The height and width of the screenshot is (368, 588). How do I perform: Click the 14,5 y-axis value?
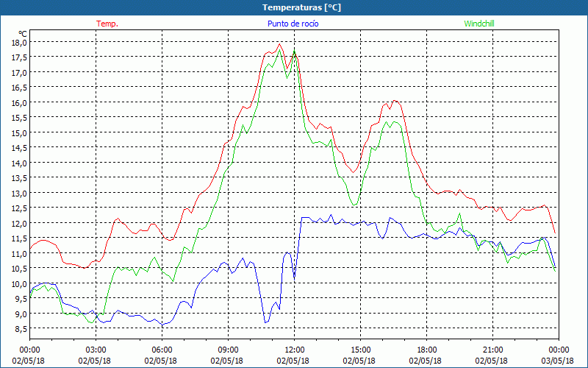click(x=19, y=148)
